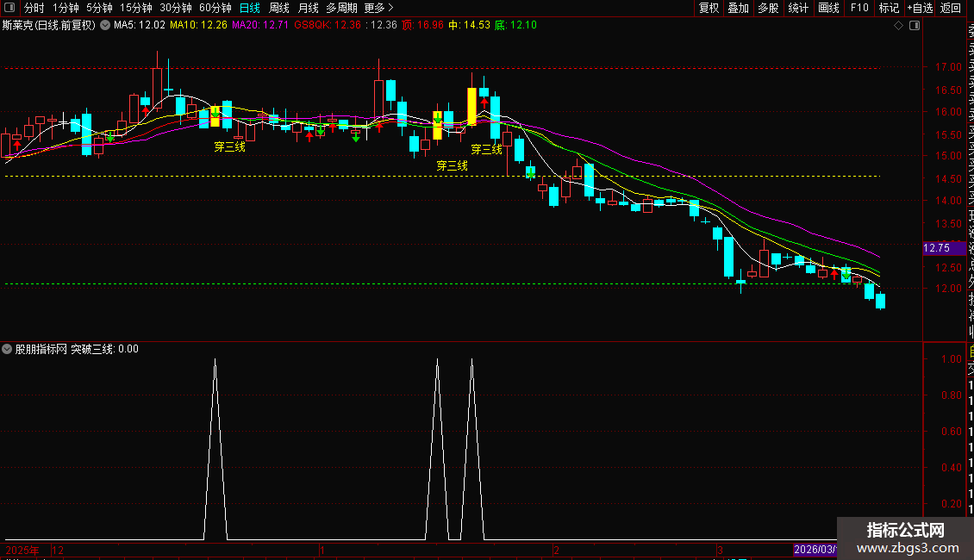Add stock via +自选 button
This screenshot has height=560, width=974.
point(920,8)
